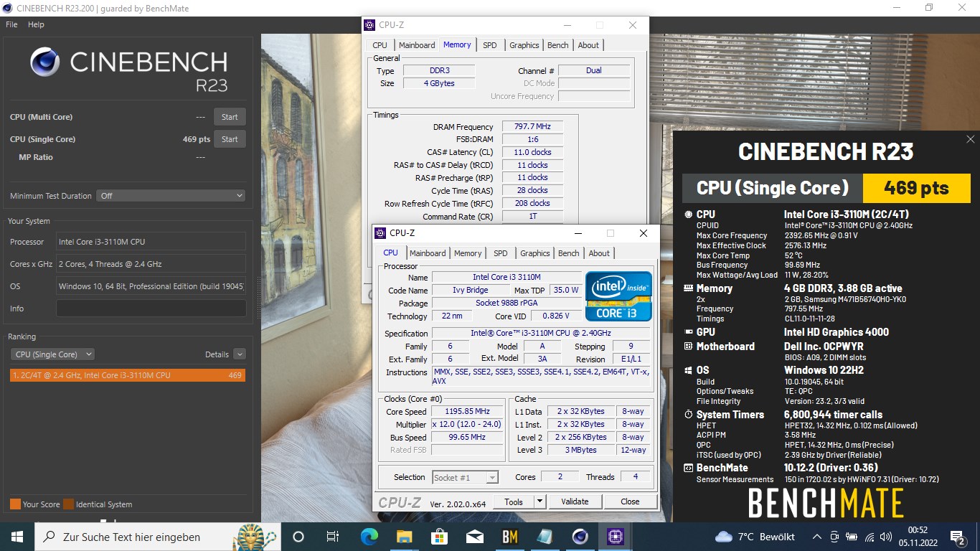
Task: Click the taskbar search box
Action: [x=156, y=537]
